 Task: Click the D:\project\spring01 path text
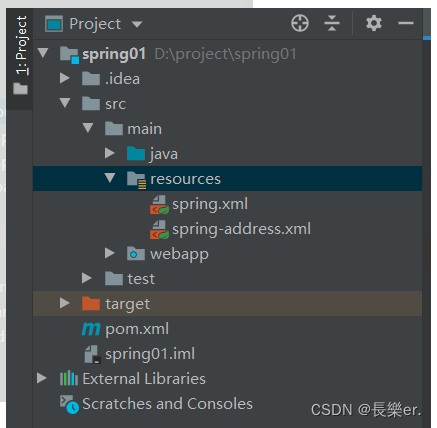pyautogui.click(x=225, y=54)
